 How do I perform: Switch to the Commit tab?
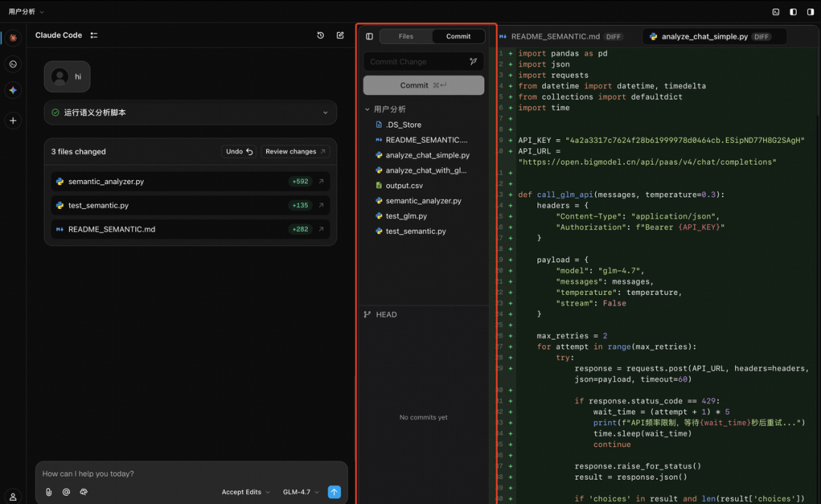458,36
